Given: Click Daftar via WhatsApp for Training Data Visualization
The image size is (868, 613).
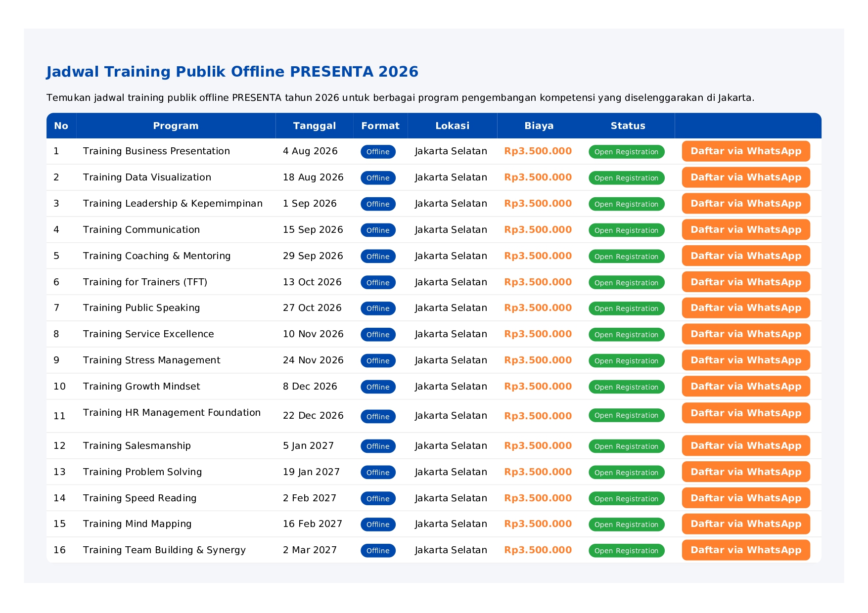Looking at the screenshot, I should (746, 177).
